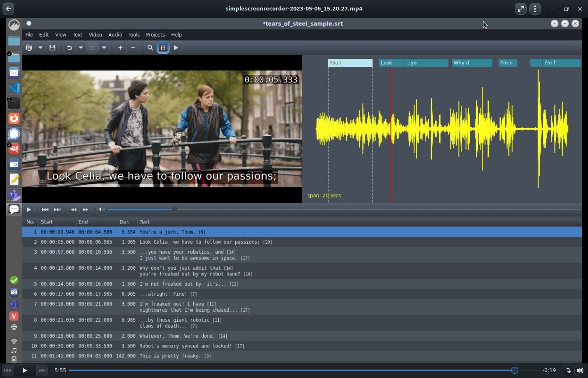Click the volume speaker icon in editor
Screen dimensions: 588x378
point(101,210)
